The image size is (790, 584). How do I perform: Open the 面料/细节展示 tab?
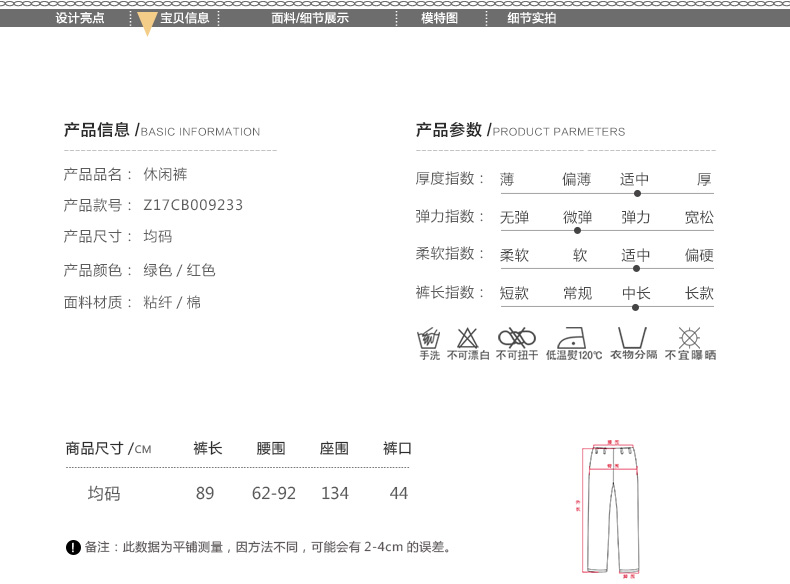point(310,18)
